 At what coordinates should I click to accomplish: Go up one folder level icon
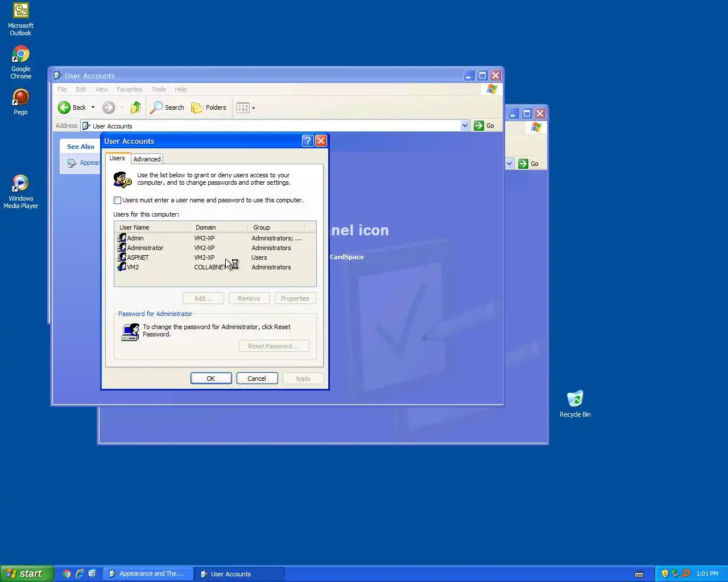(x=135, y=107)
